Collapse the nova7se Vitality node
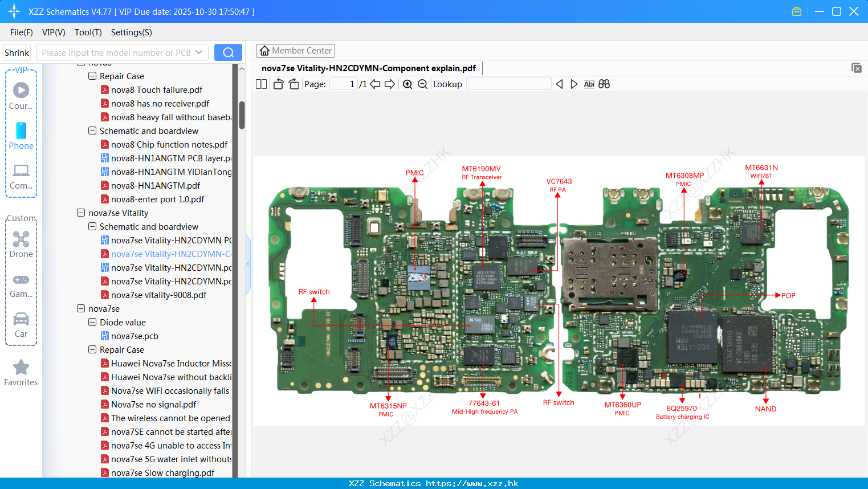Viewport: 868px width, 489px height. coord(81,213)
